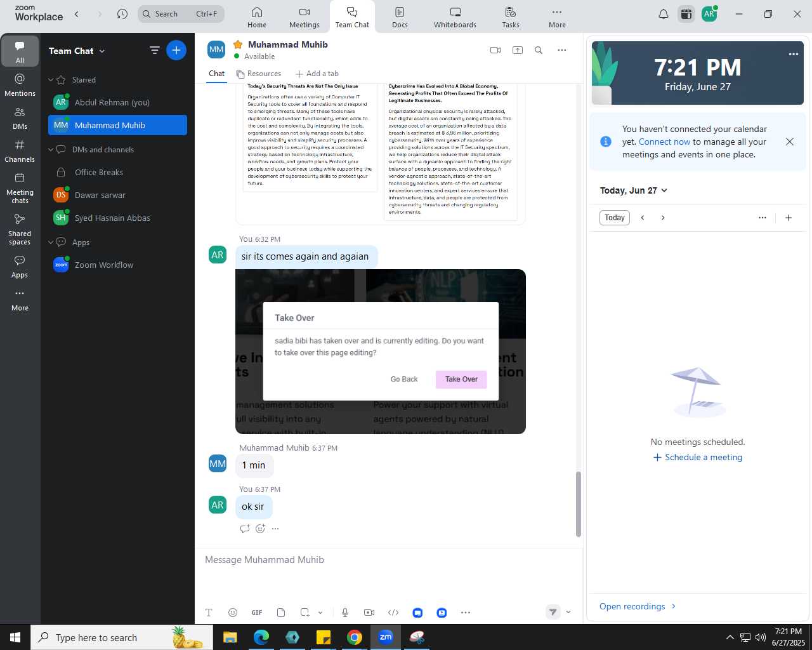The width and height of the screenshot is (812, 650).
Task: Open text formatting options in composer
Action: tap(209, 613)
